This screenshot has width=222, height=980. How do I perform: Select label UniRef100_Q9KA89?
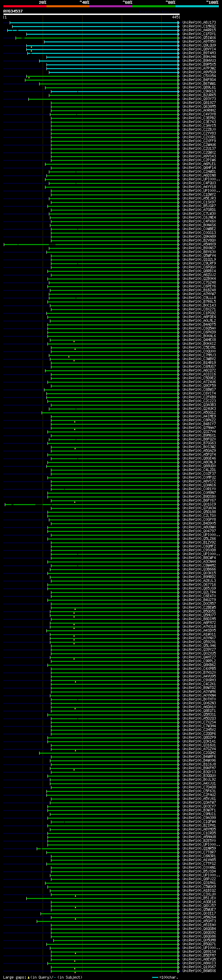[199, 237]
